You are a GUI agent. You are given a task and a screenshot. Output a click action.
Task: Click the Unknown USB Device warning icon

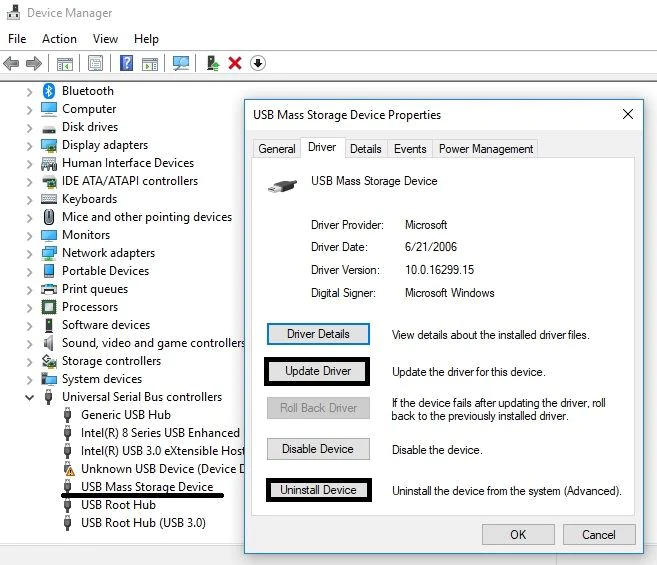pyautogui.click(x=68, y=469)
